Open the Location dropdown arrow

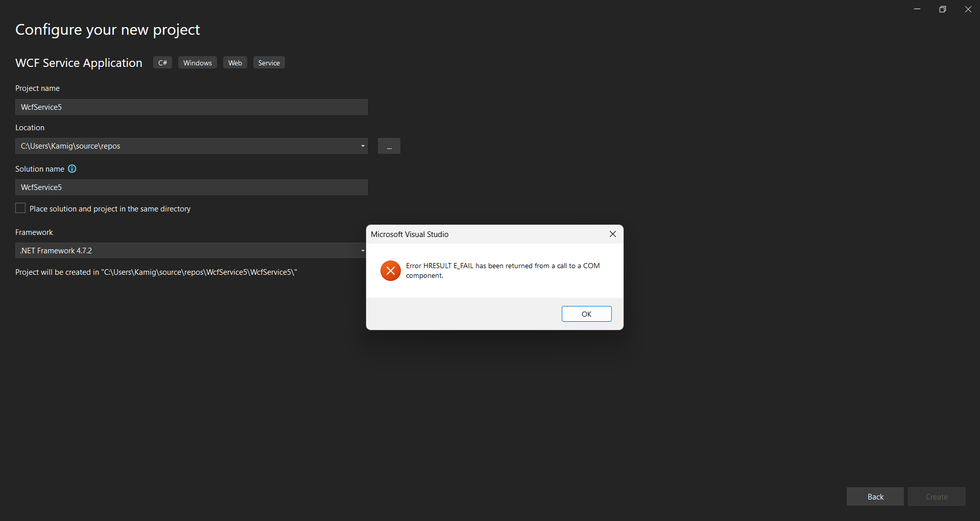(x=363, y=146)
